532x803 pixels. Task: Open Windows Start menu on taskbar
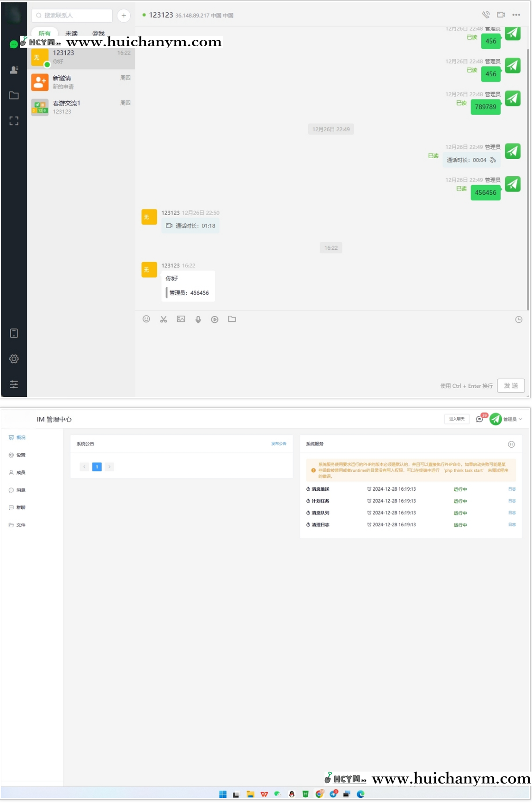click(223, 794)
